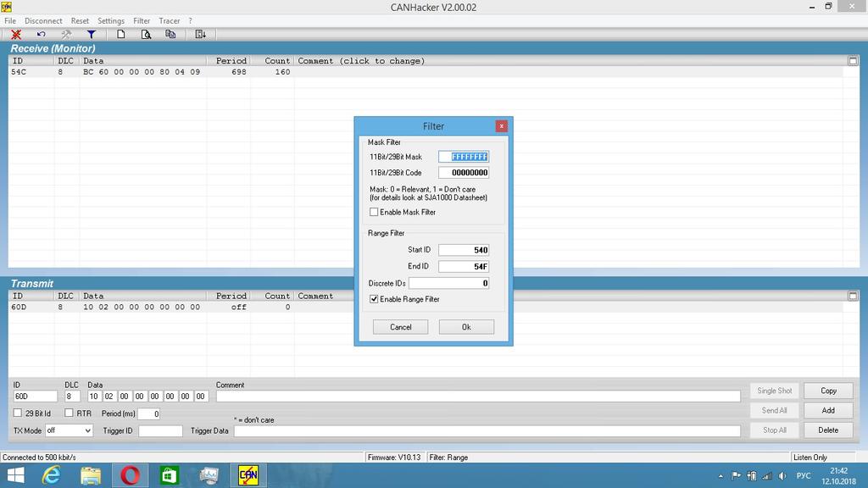
Task: Collapse the Receive Monitor panel header button
Action: (x=853, y=61)
